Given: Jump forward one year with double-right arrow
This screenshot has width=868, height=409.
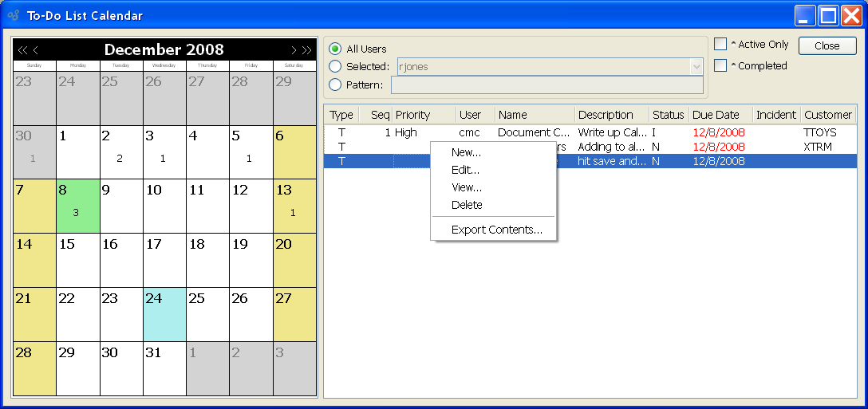Looking at the screenshot, I should click(x=306, y=50).
